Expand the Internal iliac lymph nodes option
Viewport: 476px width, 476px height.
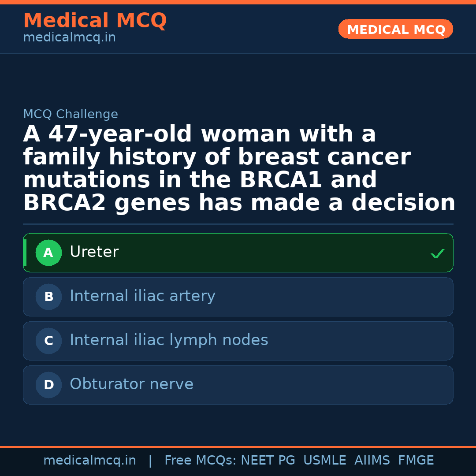click(238, 341)
